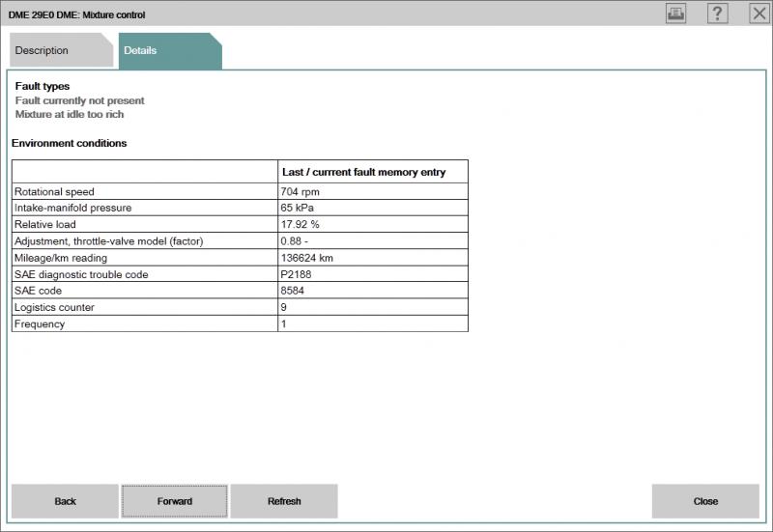Select the Intake-manifold pressure label

pyautogui.click(x=72, y=208)
